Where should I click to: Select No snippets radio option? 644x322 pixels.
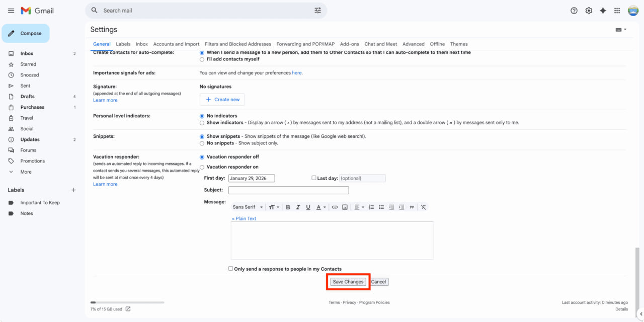(x=202, y=143)
